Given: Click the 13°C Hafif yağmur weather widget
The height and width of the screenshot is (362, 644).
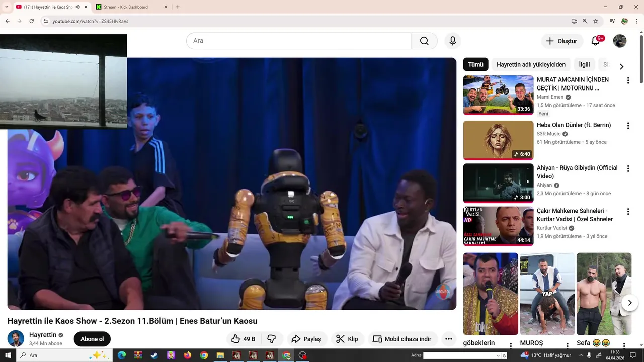Looking at the screenshot, I should click(x=546, y=355).
